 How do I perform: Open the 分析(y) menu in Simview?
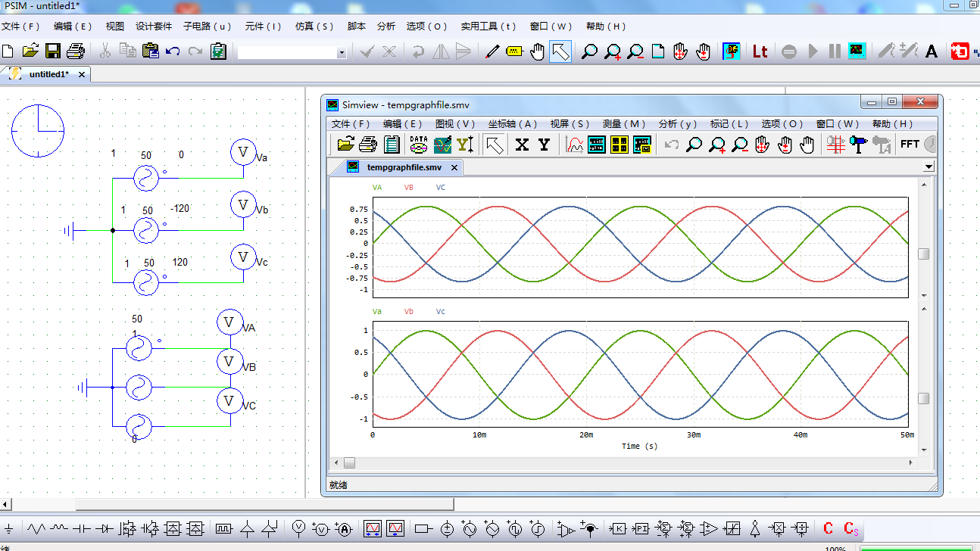pyautogui.click(x=678, y=124)
